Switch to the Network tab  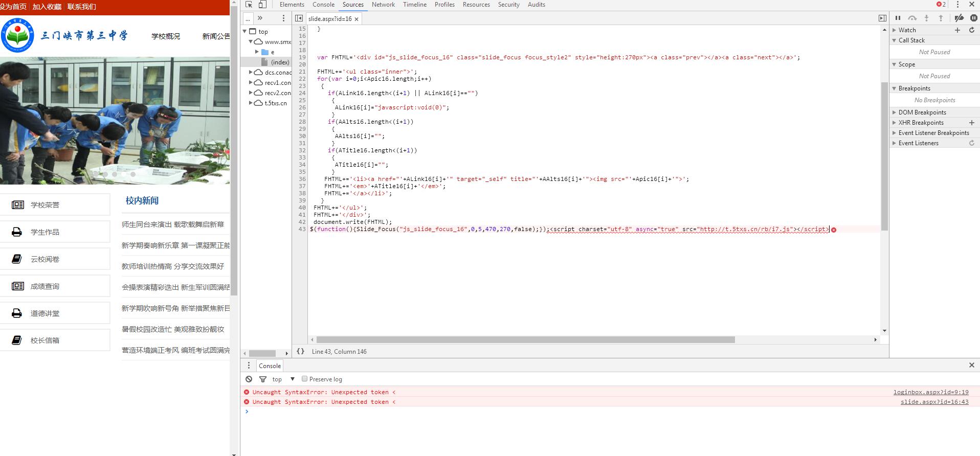coord(383,5)
